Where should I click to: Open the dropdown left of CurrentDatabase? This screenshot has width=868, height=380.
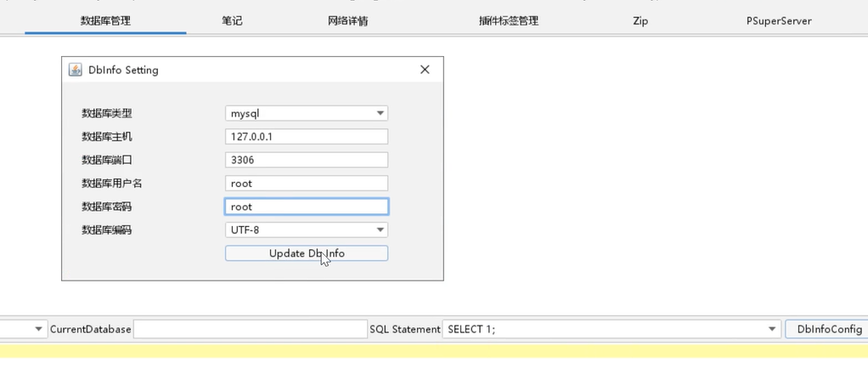(x=39, y=329)
